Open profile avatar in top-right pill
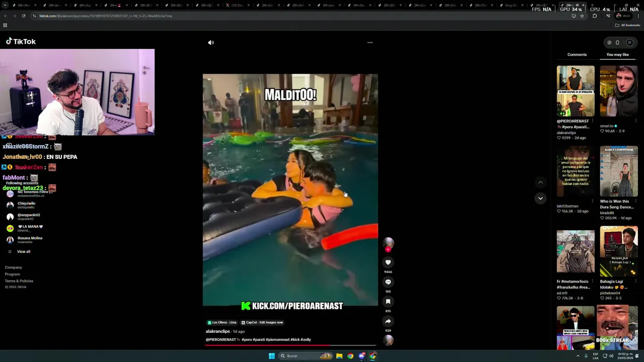 click(x=629, y=43)
